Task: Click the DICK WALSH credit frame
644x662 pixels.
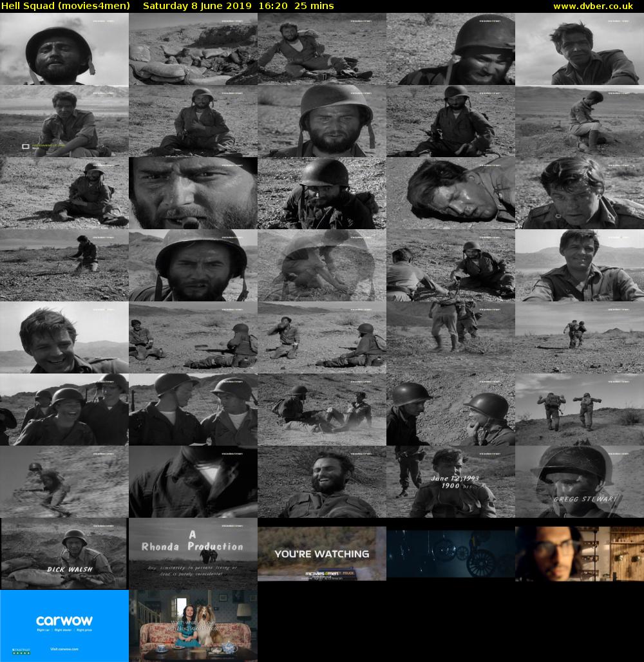Action: click(64, 553)
